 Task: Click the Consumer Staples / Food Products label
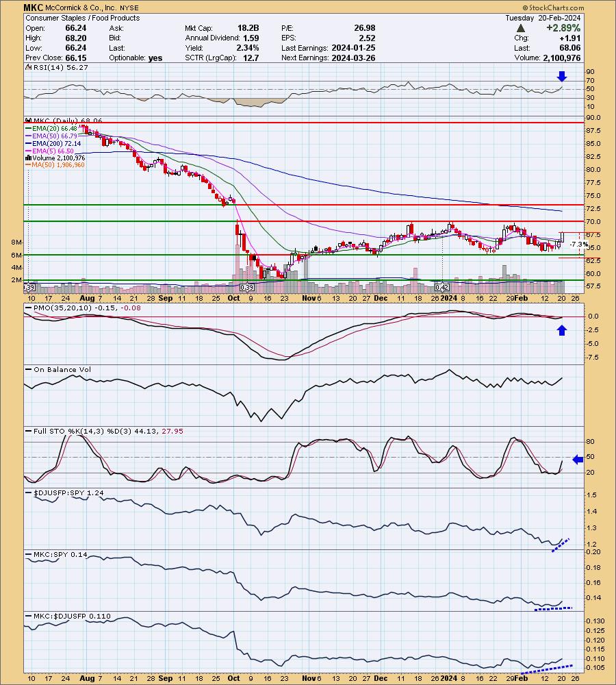83,18
